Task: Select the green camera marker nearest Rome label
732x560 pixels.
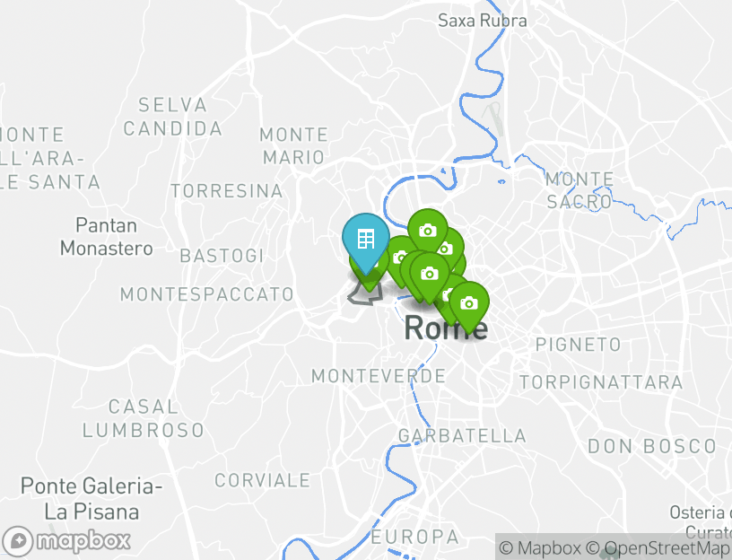Action: coord(468,303)
